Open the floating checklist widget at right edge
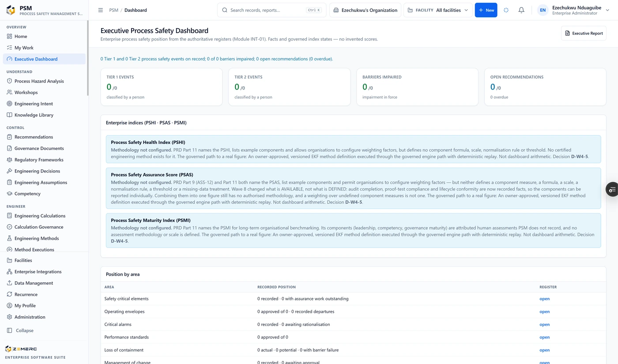Viewport: 618px width, 364px height. [612, 189]
